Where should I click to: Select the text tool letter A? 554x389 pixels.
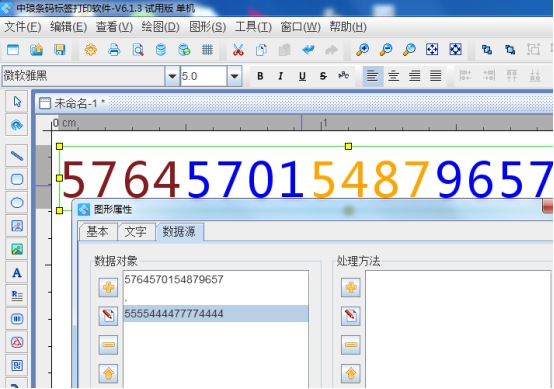point(17,272)
